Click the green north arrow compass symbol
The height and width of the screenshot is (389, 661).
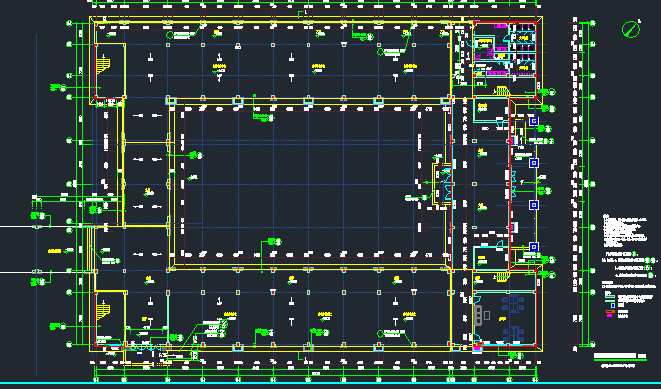(631, 29)
